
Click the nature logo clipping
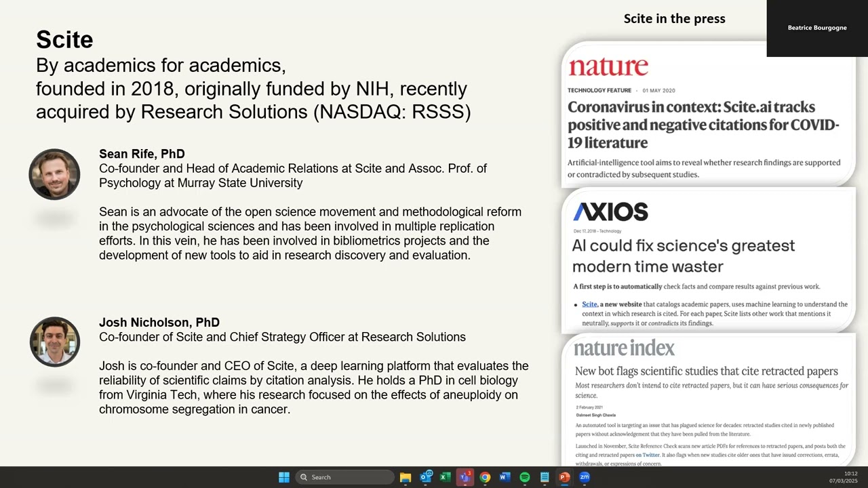(608, 66)
